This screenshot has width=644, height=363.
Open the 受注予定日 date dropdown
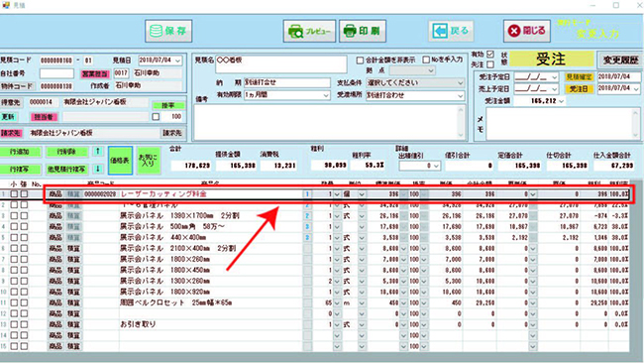pyautogui.click(x=554, y=77)
